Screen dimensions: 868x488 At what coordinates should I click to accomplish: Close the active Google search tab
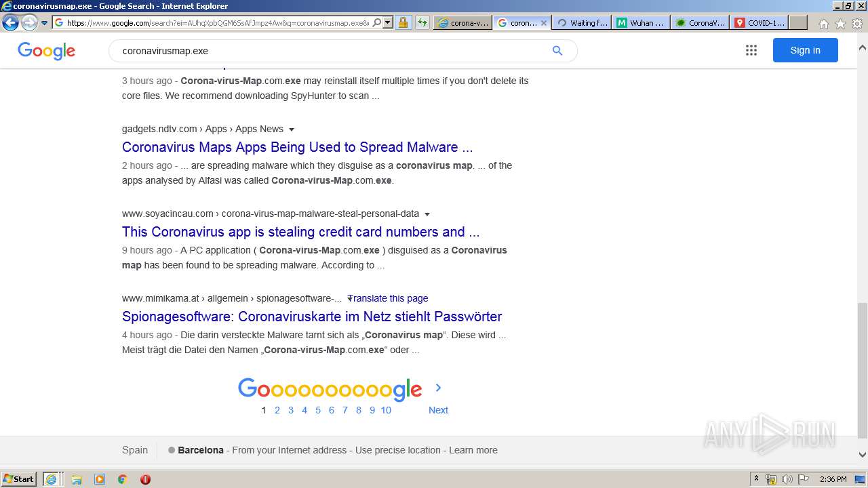543,22
